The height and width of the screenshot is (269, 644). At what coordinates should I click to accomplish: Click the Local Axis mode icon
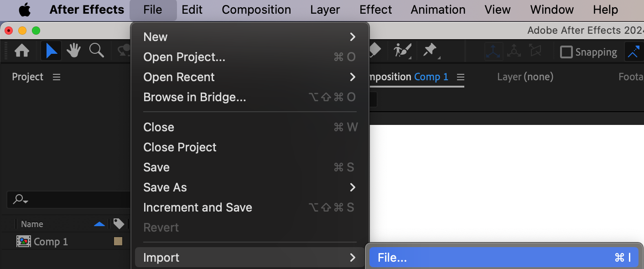pos(494,51)
